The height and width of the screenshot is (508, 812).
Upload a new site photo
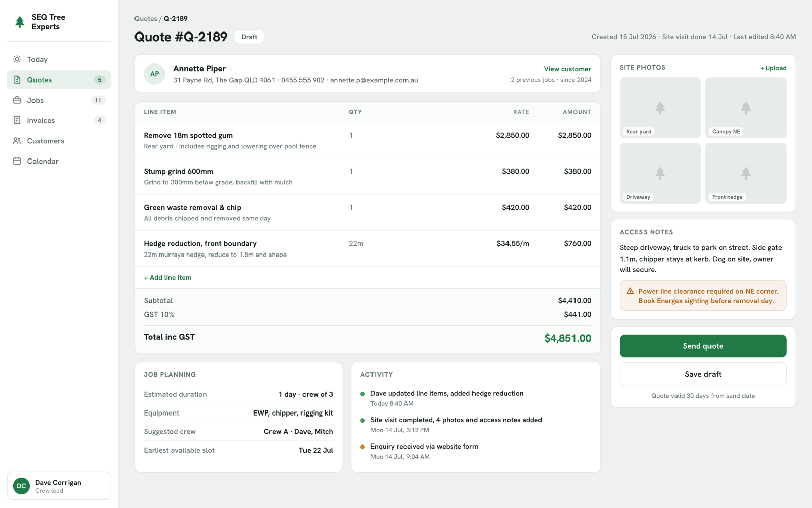tap(773, 68)
